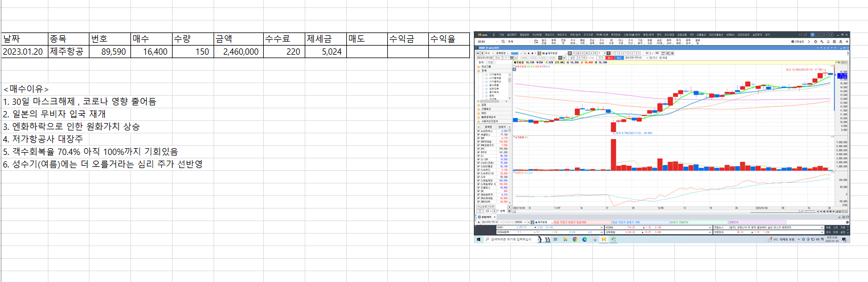Click Task View icon on embedded taskbar

(x=555, y=239)
